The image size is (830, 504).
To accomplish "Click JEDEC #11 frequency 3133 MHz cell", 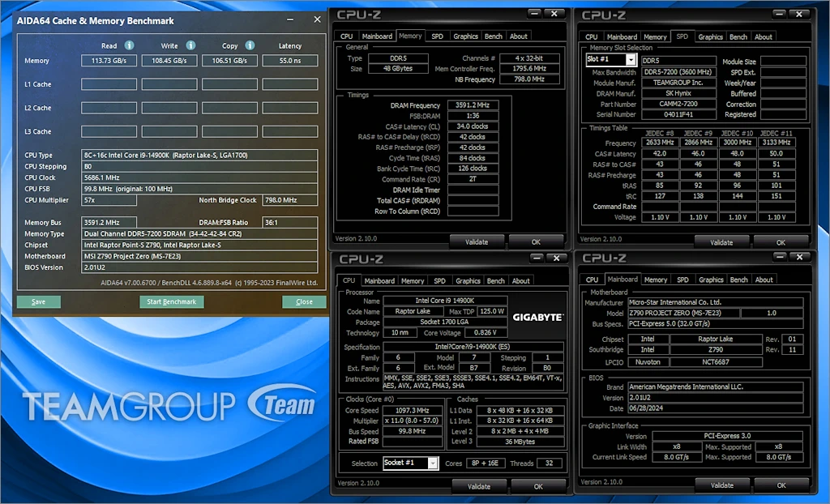I will tap(777, 143).
